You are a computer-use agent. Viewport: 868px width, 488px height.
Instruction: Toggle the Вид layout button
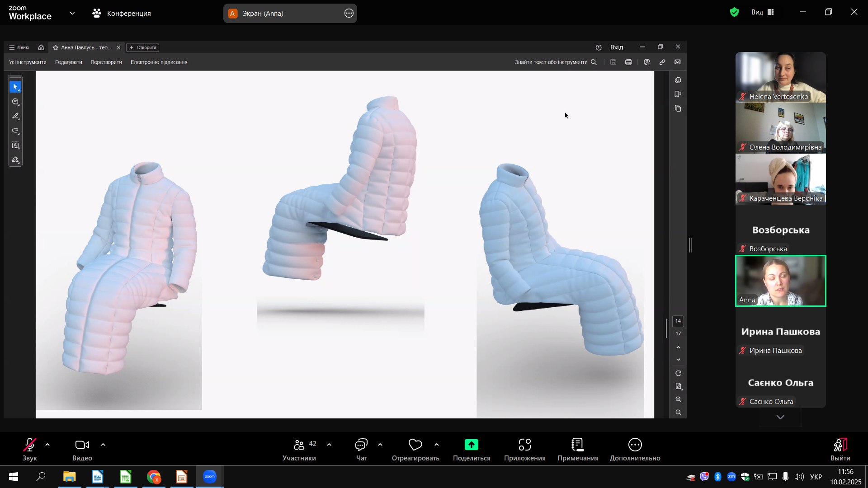coord(763,12)
